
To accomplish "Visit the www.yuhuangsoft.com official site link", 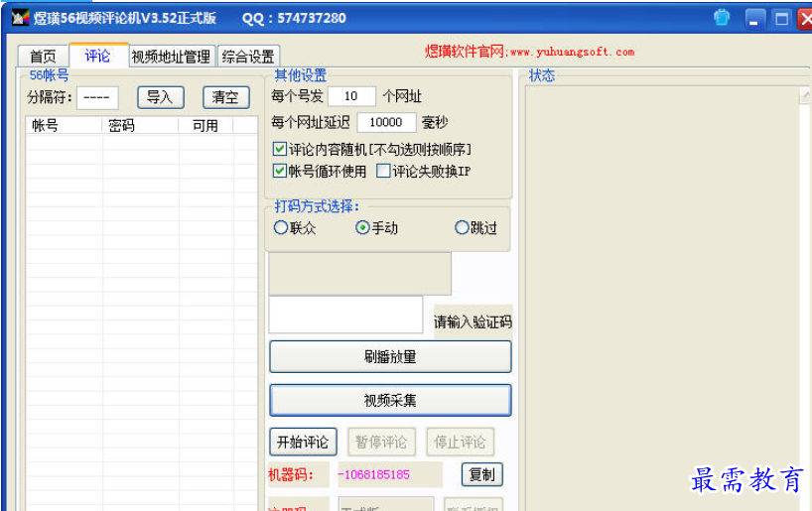I will click(572, 52).
